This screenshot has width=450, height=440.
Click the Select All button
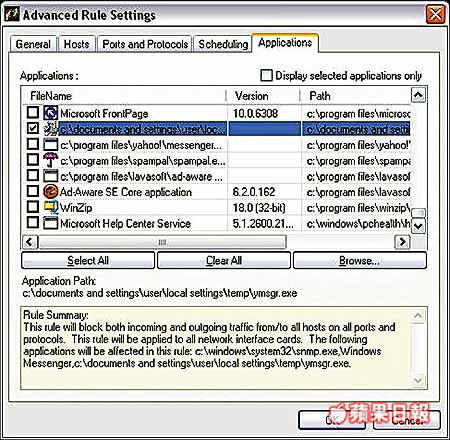click(88, 260)
